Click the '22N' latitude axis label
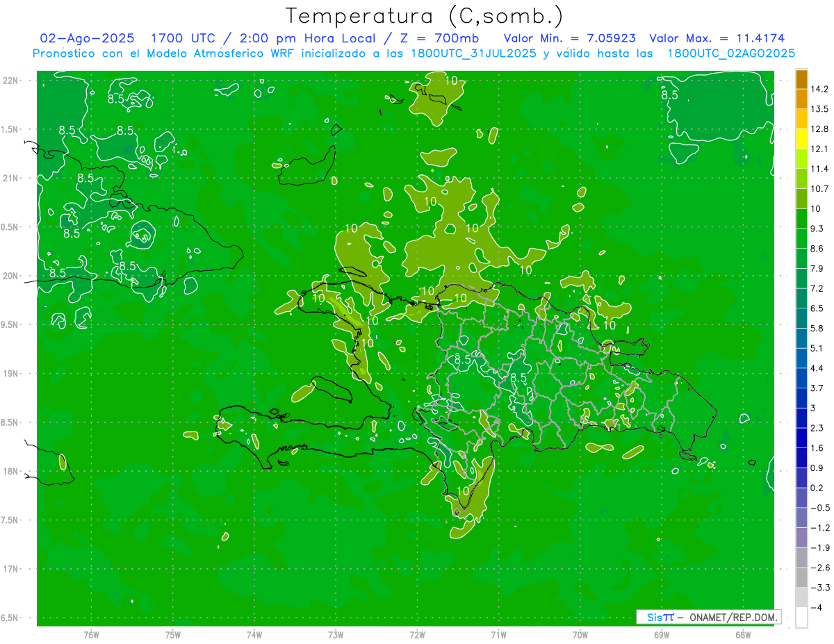834x644 pixels. 12,80
